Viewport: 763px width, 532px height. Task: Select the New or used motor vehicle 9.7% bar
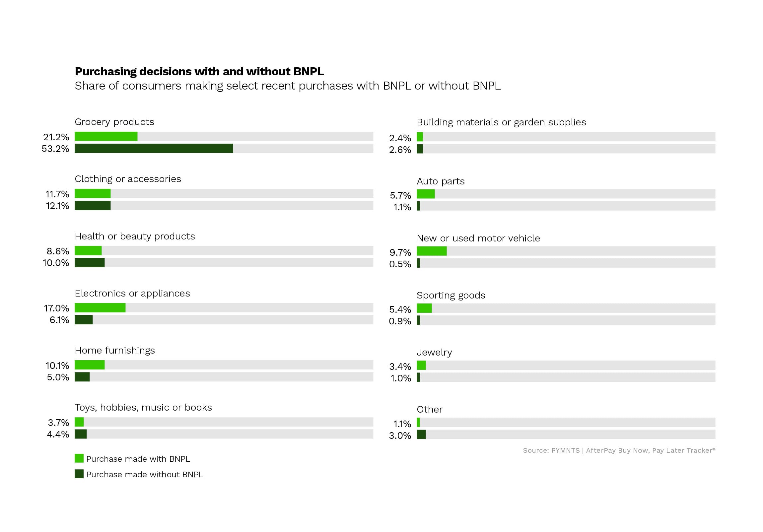(431, 251)
